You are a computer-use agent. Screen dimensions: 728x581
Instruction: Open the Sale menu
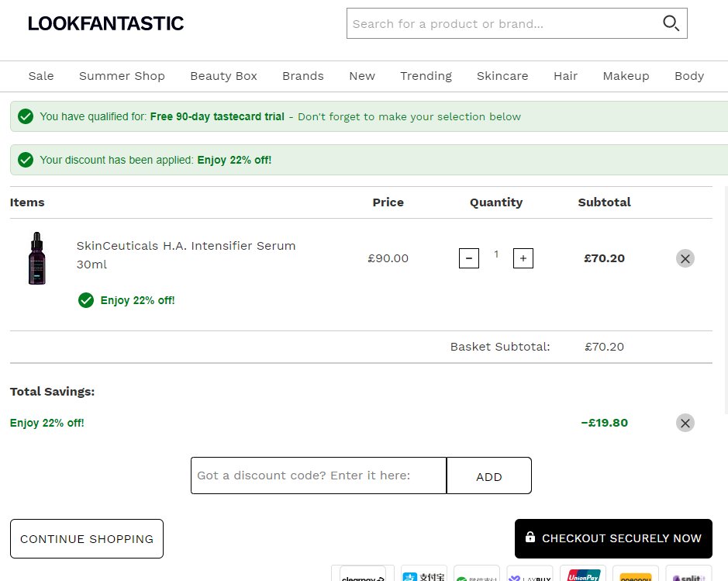[41, 76]
